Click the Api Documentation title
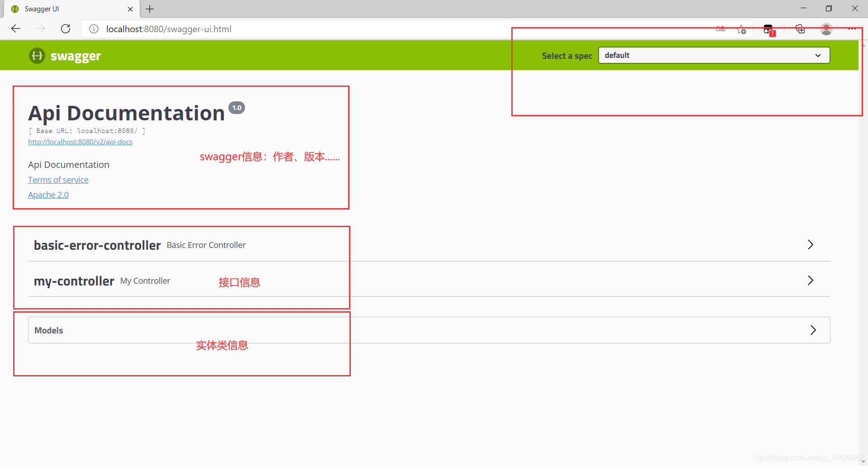 (x=127, y=113)
